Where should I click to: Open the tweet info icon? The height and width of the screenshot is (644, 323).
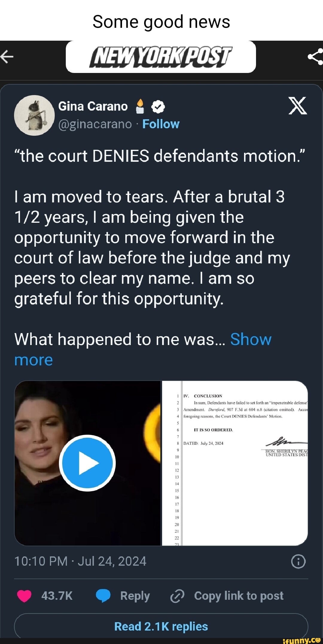(298, 561)
